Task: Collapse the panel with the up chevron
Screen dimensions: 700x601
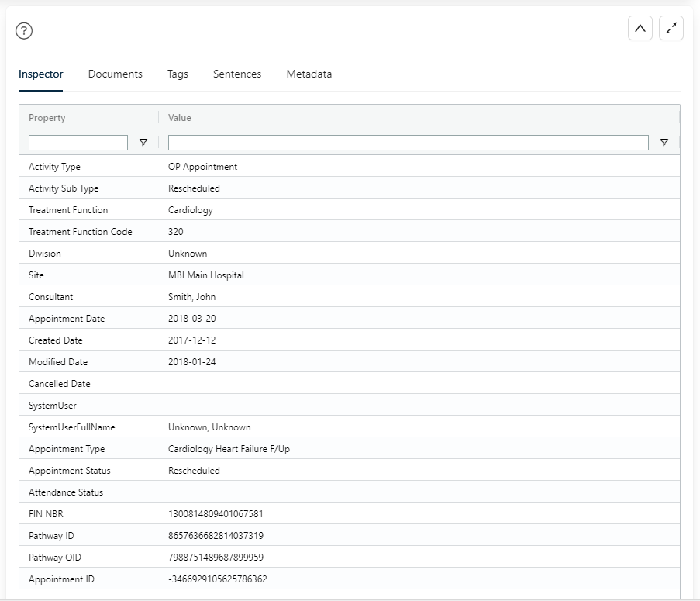Action: click(640, 28)
